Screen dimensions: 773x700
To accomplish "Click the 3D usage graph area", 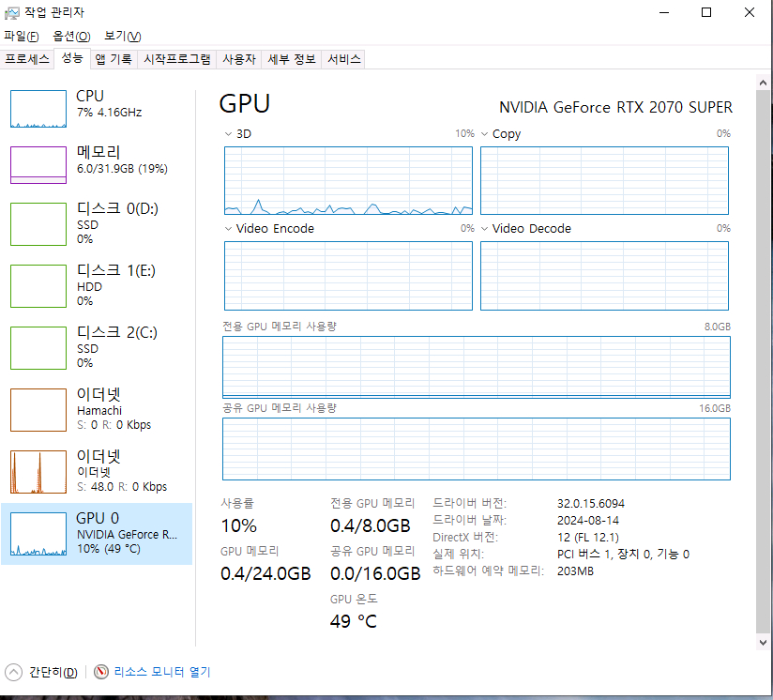I will coord(347,180).
